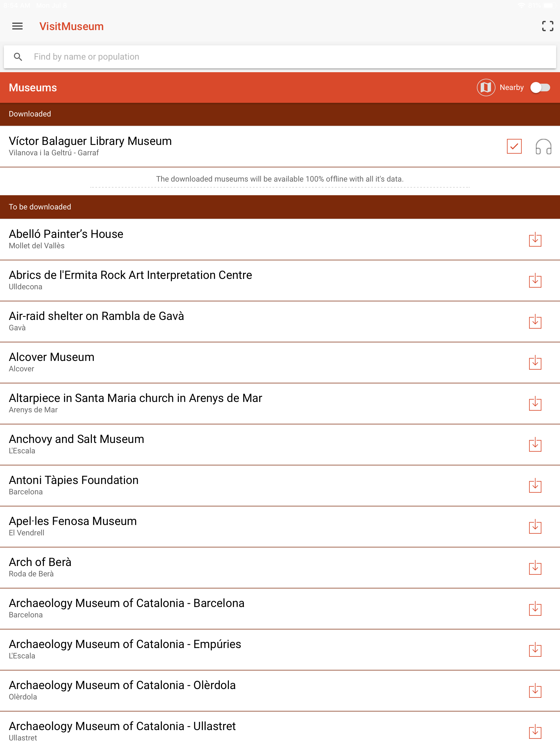Uncheck Víctor Balaguer Library Museum checkbox
Viewport: 560px width, 747px height.
coord(514,146)
